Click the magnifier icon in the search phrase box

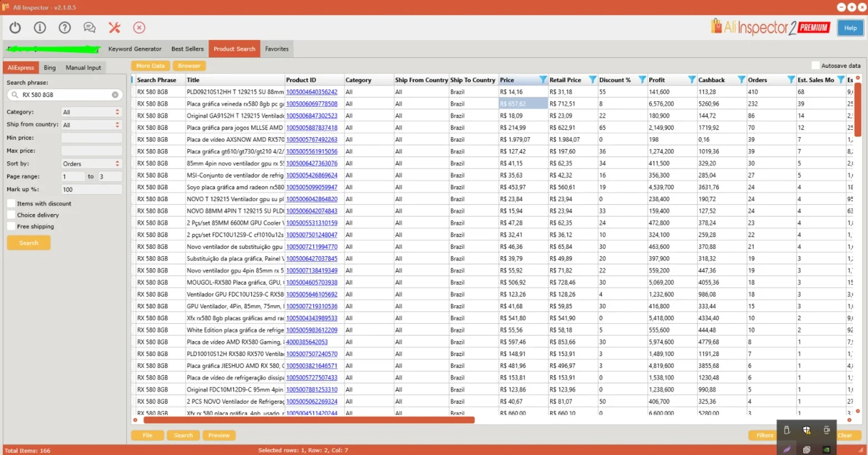click(x=15, y=95)
